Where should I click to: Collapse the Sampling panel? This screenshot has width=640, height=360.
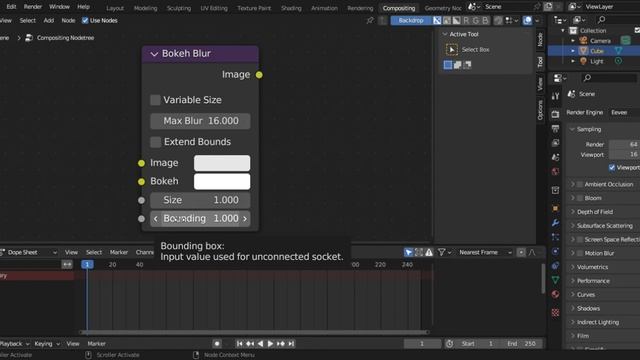coord(572,129)
